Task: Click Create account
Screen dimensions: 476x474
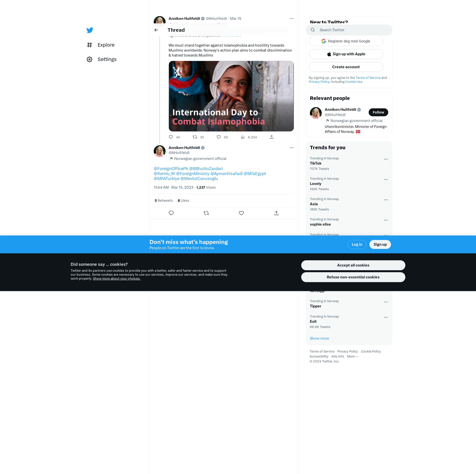Action: click(x=346, y=67)
